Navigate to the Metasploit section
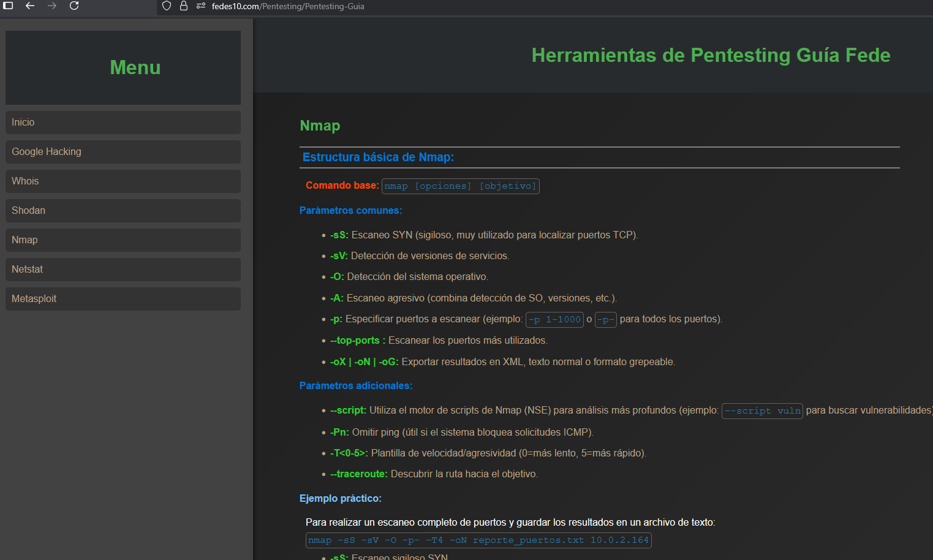The height and width of the screenshot is (560, 933). [x=123, y=298]
